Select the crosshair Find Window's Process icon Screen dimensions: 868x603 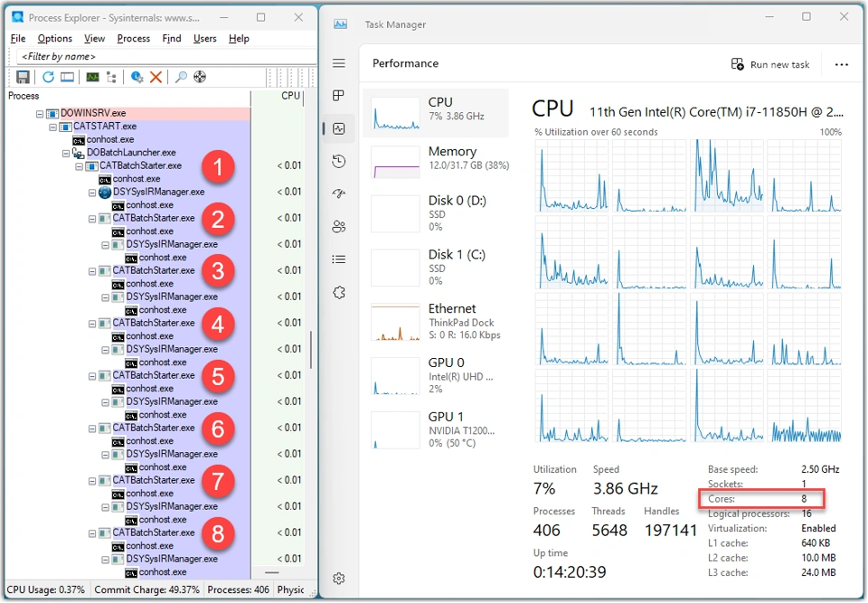200,77
